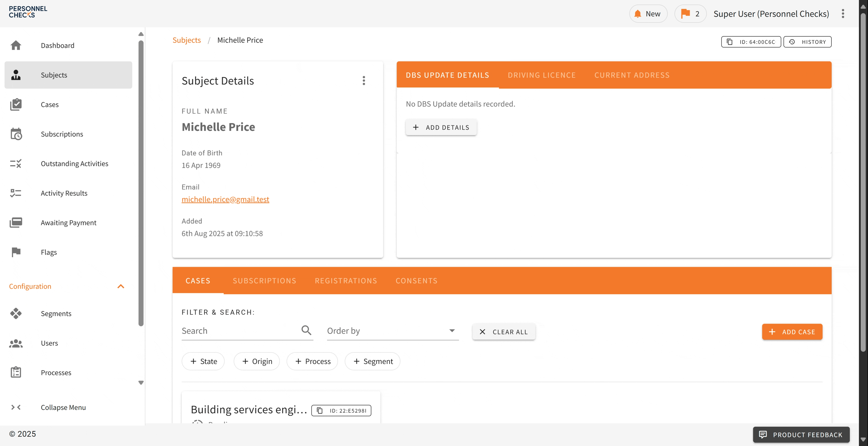Click the Outstanding Activities icon
Screen dimensions: 868x446
coord(16,163)
